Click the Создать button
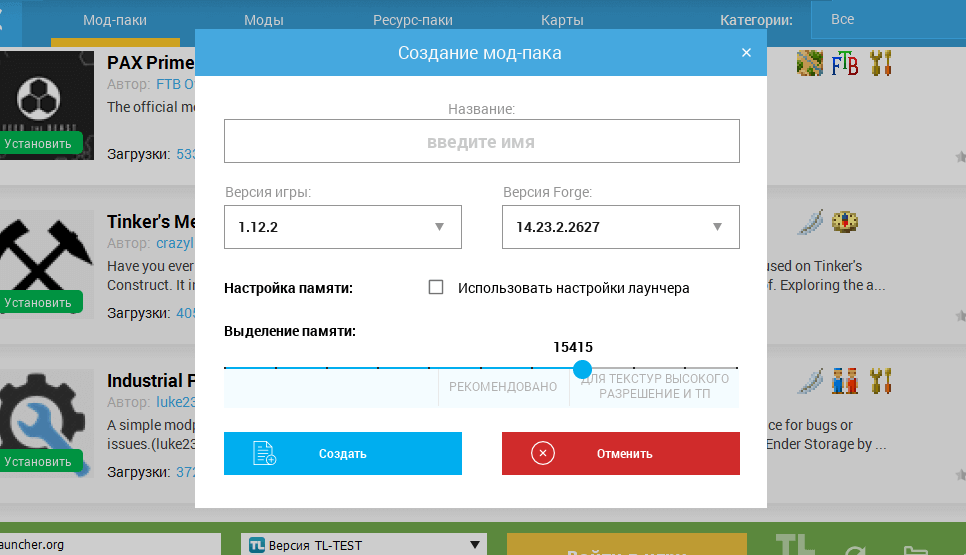This screenshot has width=966, height=555. point(343,453)
